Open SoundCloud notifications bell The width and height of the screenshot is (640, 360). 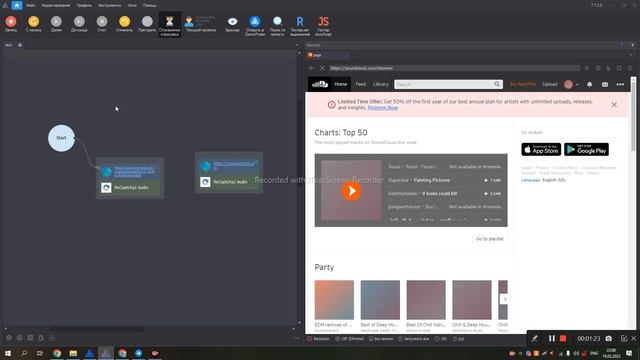point(589,84)
